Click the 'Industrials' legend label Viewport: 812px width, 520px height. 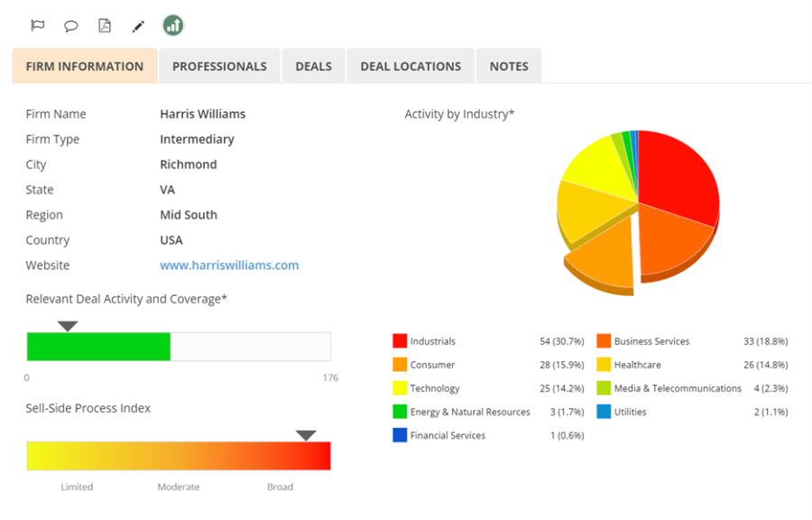[x=433, y=341]
